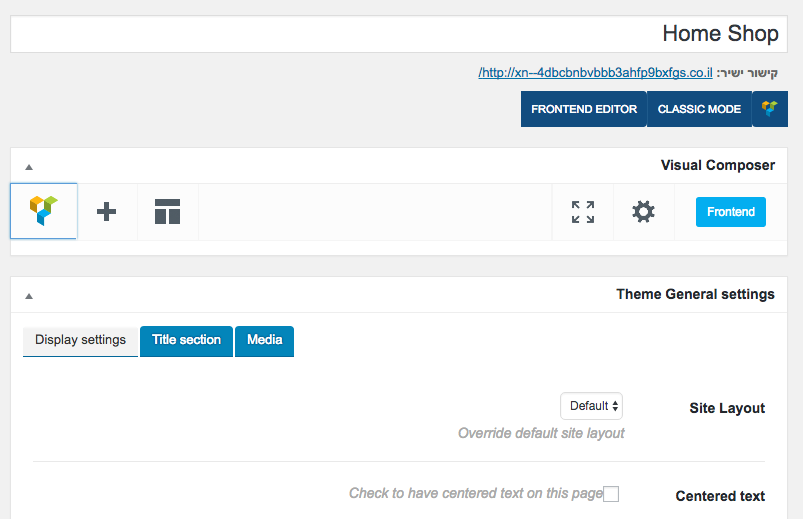
Task: Focus the Home Shop title field
Action: coord(399,34)
